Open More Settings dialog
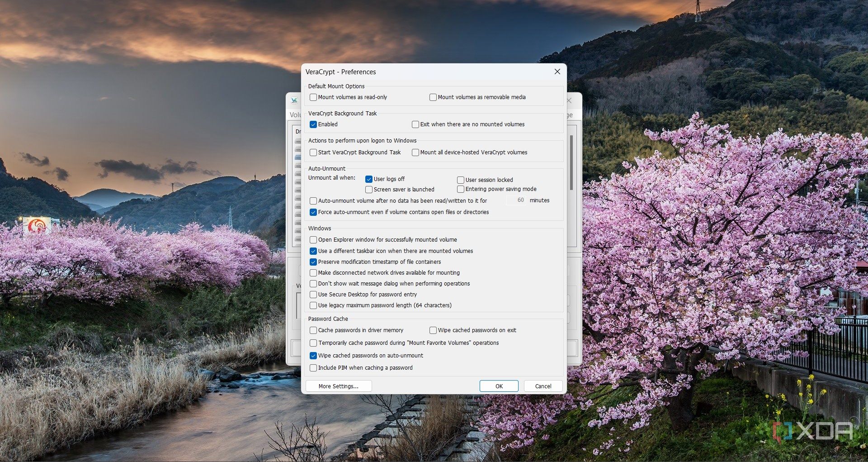868x462 pixels. [338, 386]
